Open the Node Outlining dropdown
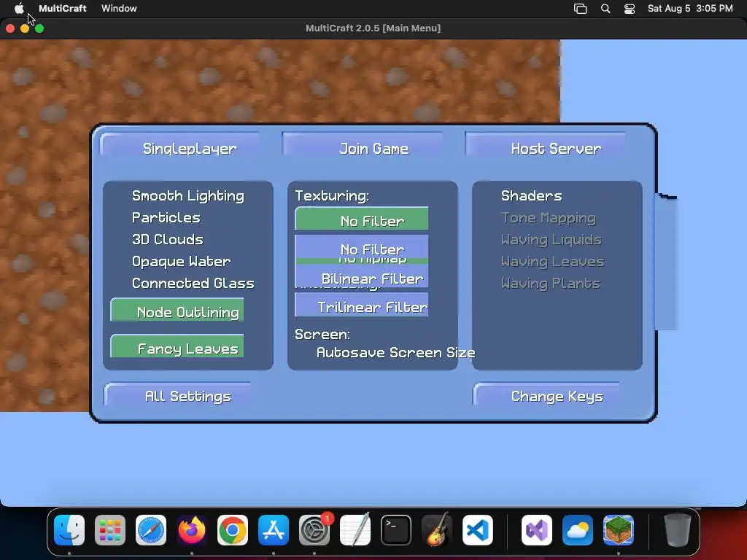Viewport: 747px width, 560px height. tap(177, 310)
